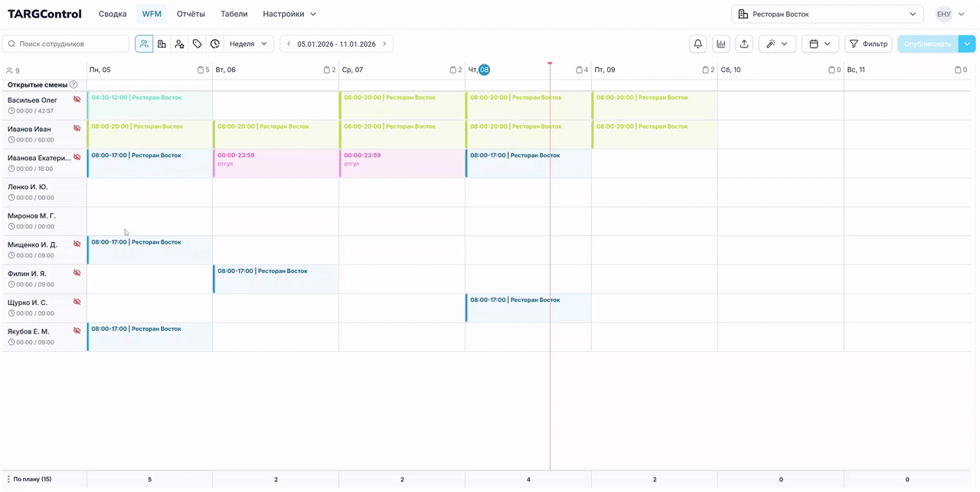Screen dimensions: 980x492
Task: Go to next week with right arrow
Action: (x=384, y=44)
